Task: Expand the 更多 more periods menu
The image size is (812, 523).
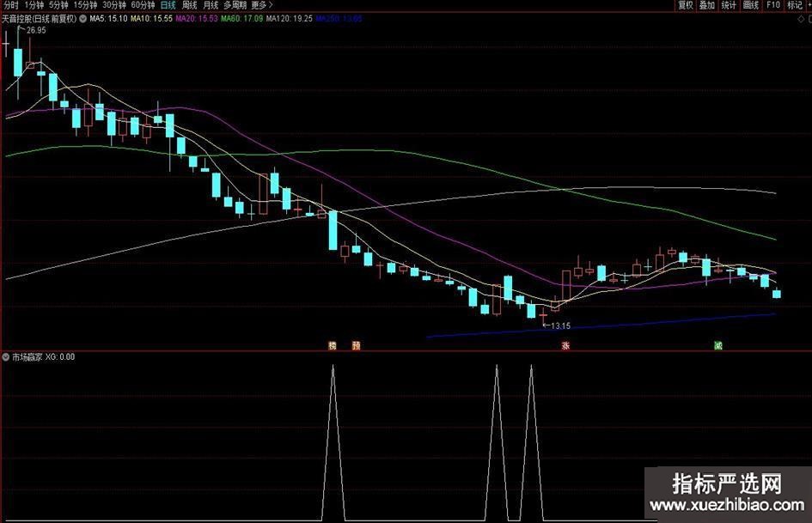Action: tap(262, 5)
